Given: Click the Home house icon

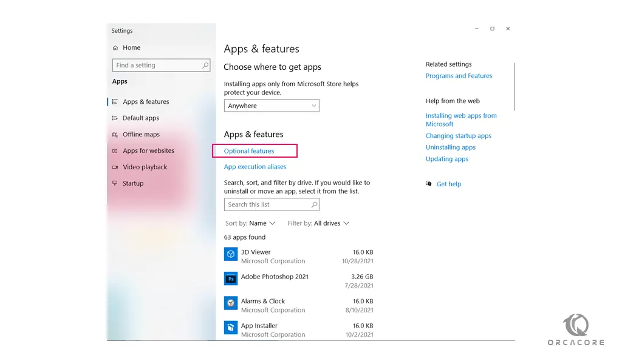Looking at the screenshot, I should tap(115, 48).
